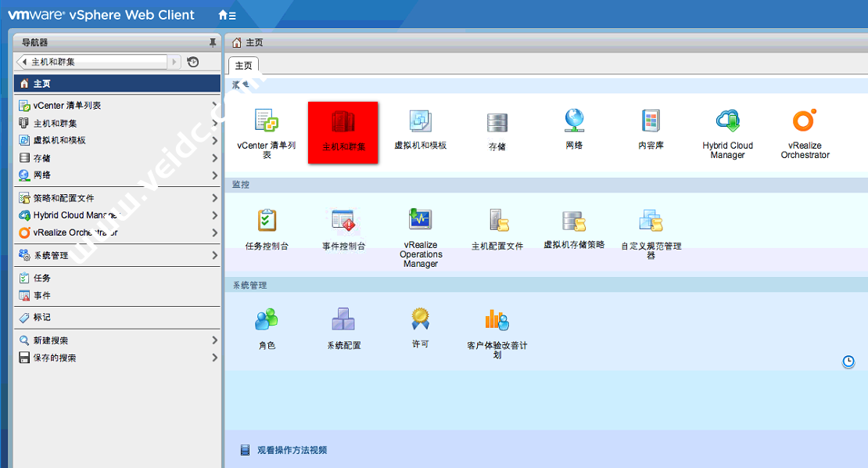The width and height of the screenshot is (868, 468).
Task: Click the 主机和群集 back navigation field
Action: point(92,62)
